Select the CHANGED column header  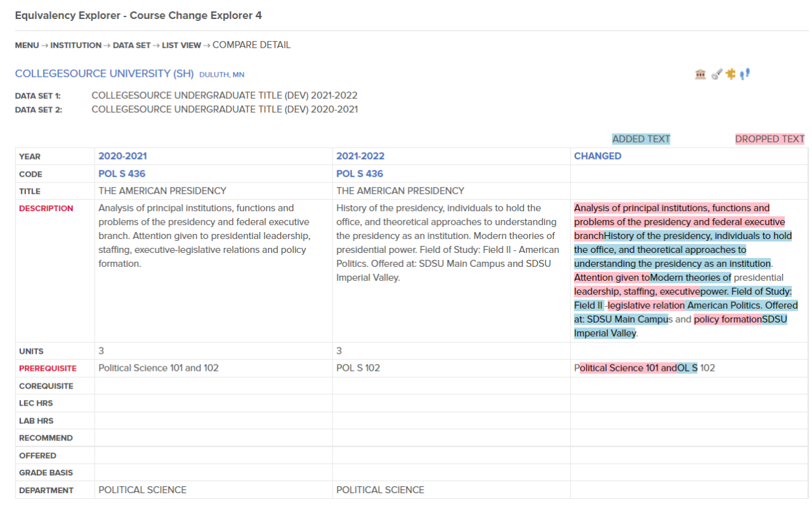(x=597, y=156)
